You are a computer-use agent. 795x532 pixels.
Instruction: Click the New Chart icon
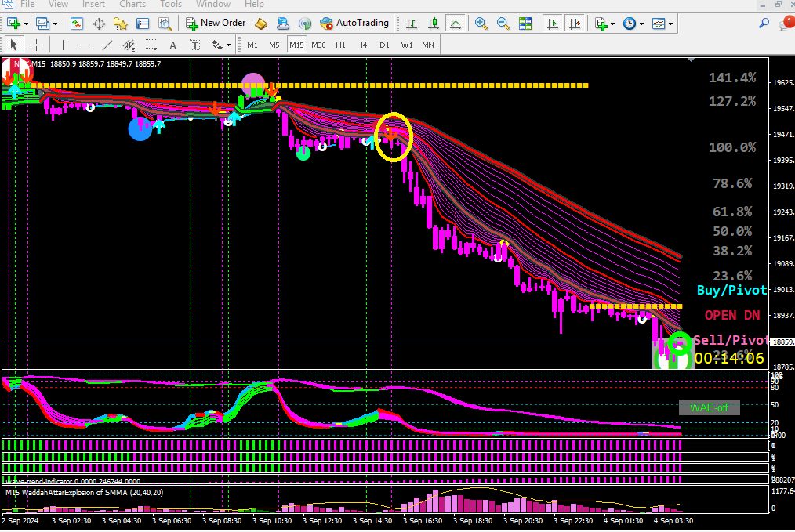[13, 24]
